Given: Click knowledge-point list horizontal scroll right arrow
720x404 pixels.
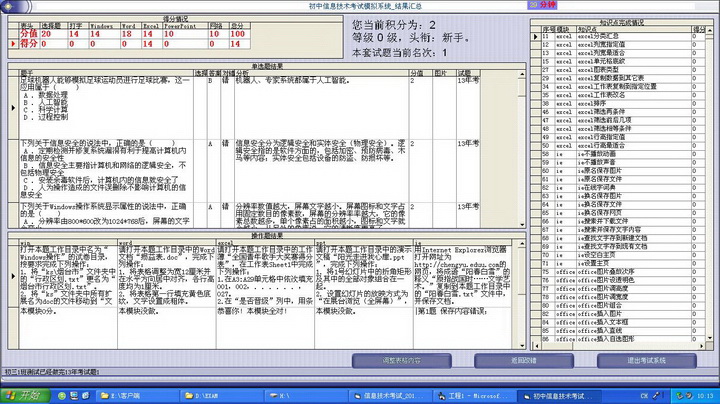Looking at the screenshot, I should (702, 346).
